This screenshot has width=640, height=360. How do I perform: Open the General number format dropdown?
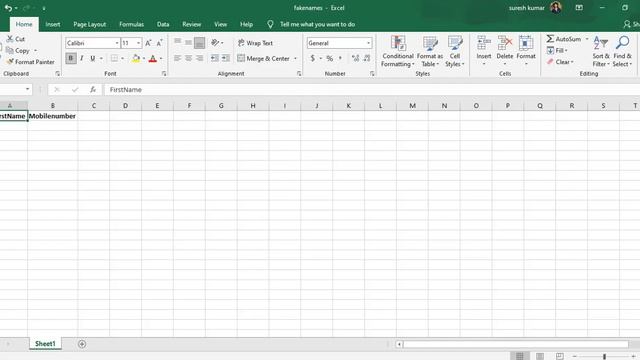pyautogui.click(x=368, y=43)
